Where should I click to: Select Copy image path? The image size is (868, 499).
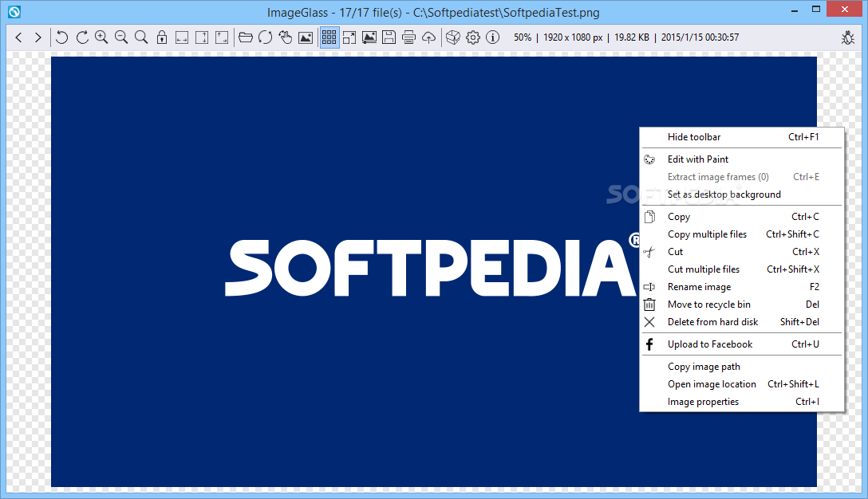coord(742,367)
